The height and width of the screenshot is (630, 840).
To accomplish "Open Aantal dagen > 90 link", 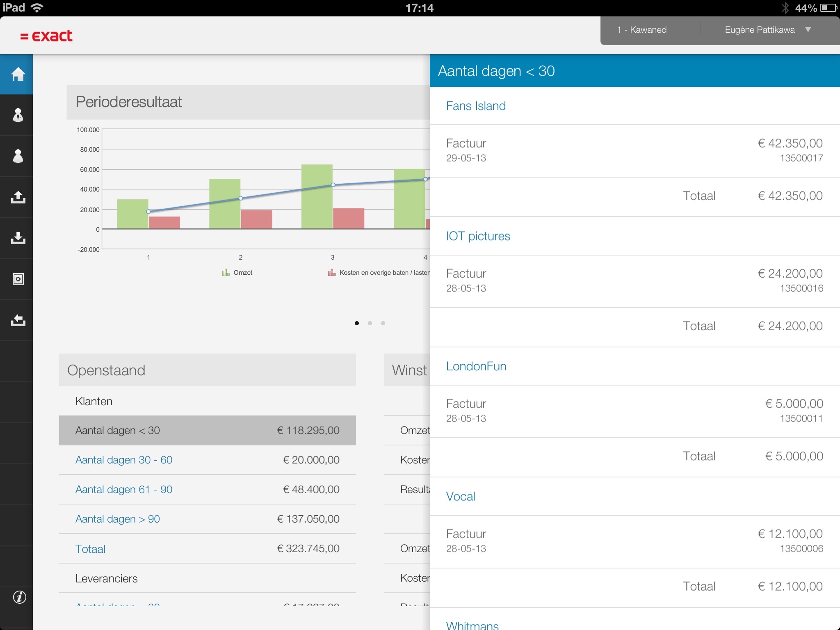I will pos(118,519).
